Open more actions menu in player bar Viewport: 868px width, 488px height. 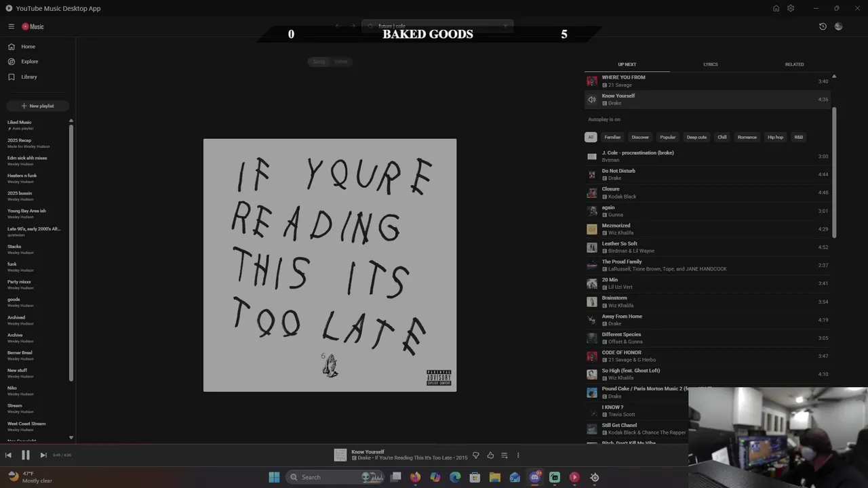click(x=518, y=455)
